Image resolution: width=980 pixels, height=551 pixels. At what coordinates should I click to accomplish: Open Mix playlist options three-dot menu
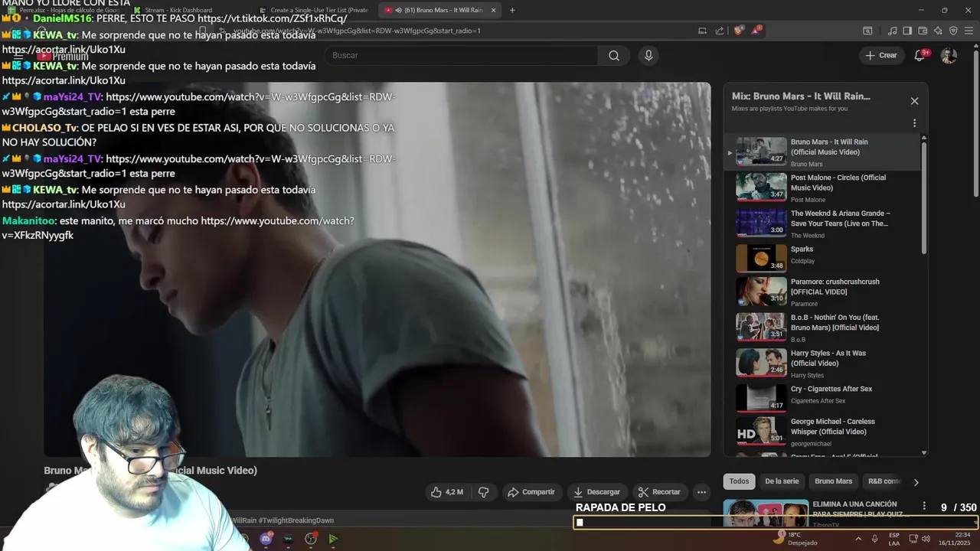coord(914,123)
